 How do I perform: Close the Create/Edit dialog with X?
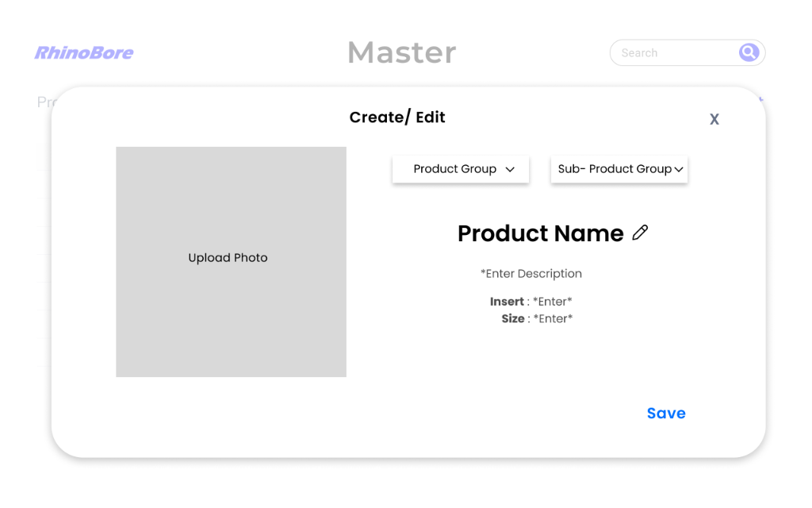tap(714, 119)
